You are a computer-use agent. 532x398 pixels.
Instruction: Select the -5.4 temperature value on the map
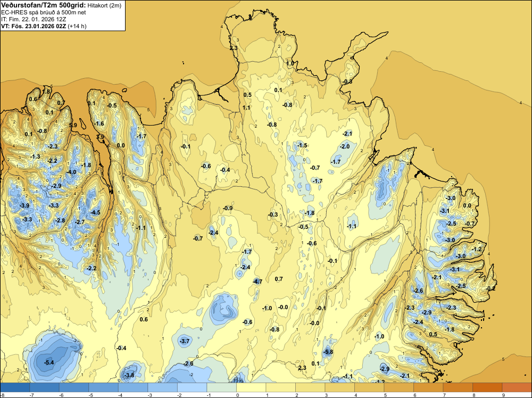tap(49, 362)
